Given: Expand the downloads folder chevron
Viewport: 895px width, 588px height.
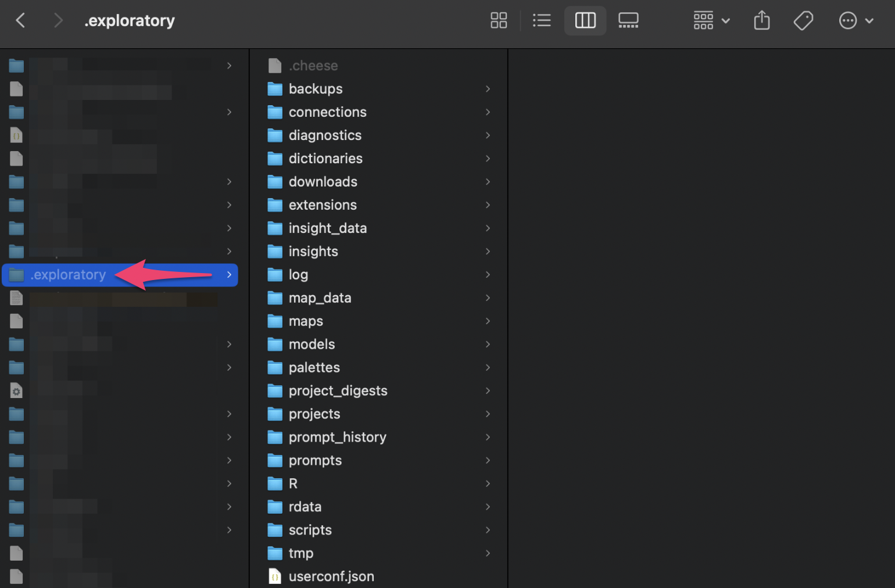Looking at the screenshot, I should tap(488, 182).
